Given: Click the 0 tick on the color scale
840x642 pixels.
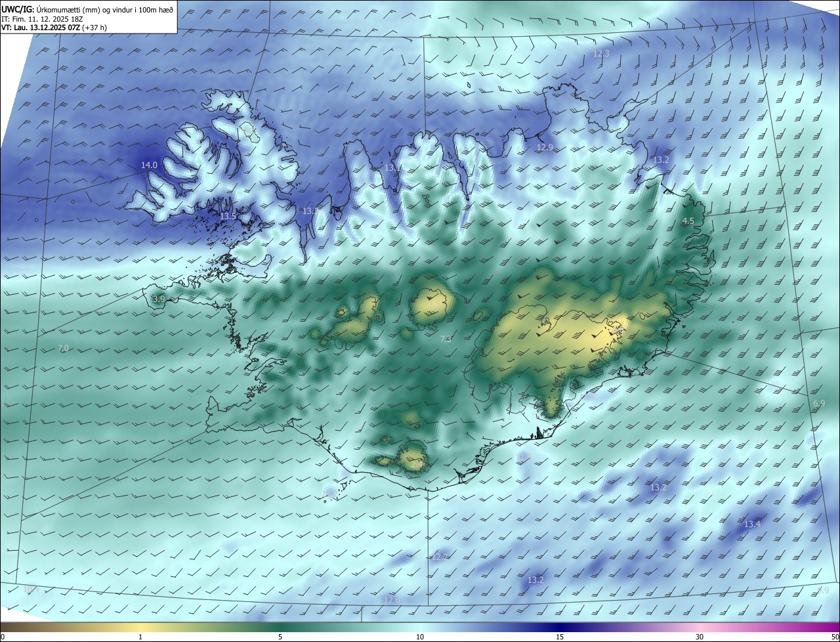Looking at the screenshot, I should (x=2, y=637).
